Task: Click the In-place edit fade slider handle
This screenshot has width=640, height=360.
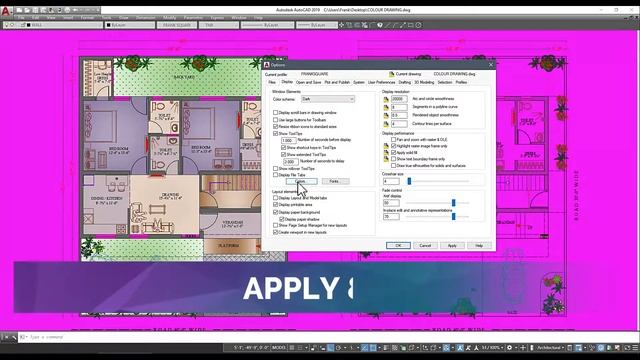Action: (x=453, y=216)
